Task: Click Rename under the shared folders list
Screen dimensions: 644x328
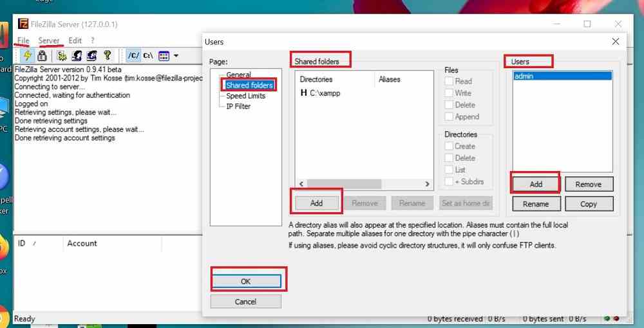Action: click(412, 203)
